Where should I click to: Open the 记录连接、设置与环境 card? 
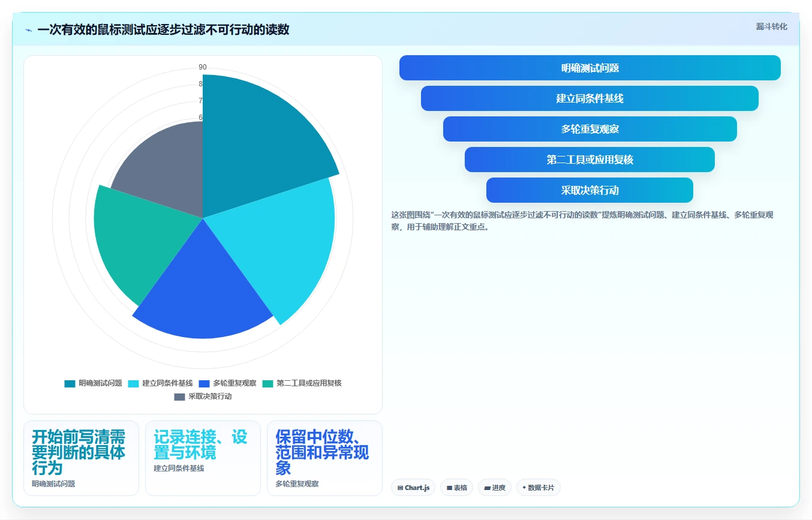[x=203, y=458]
